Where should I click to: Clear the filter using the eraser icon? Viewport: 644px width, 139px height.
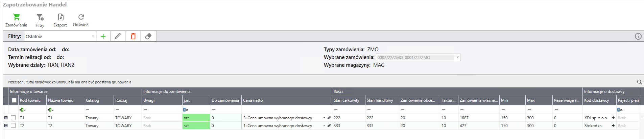[x=148, y=36]
